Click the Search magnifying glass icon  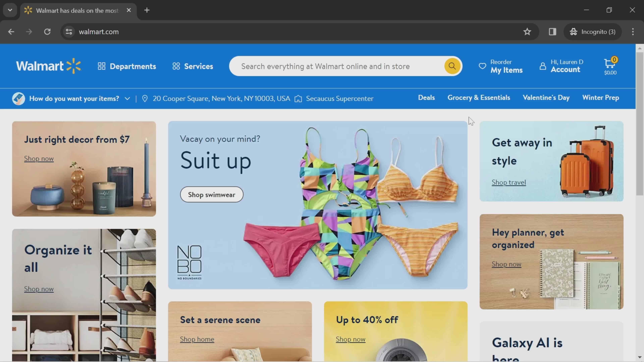click(452, 66)
